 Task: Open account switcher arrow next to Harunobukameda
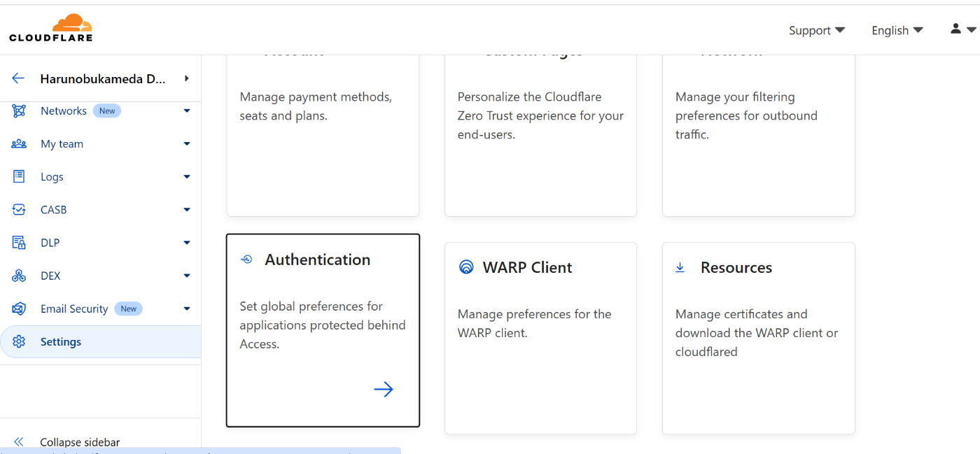pyautogui.click(x=186, y=78)
